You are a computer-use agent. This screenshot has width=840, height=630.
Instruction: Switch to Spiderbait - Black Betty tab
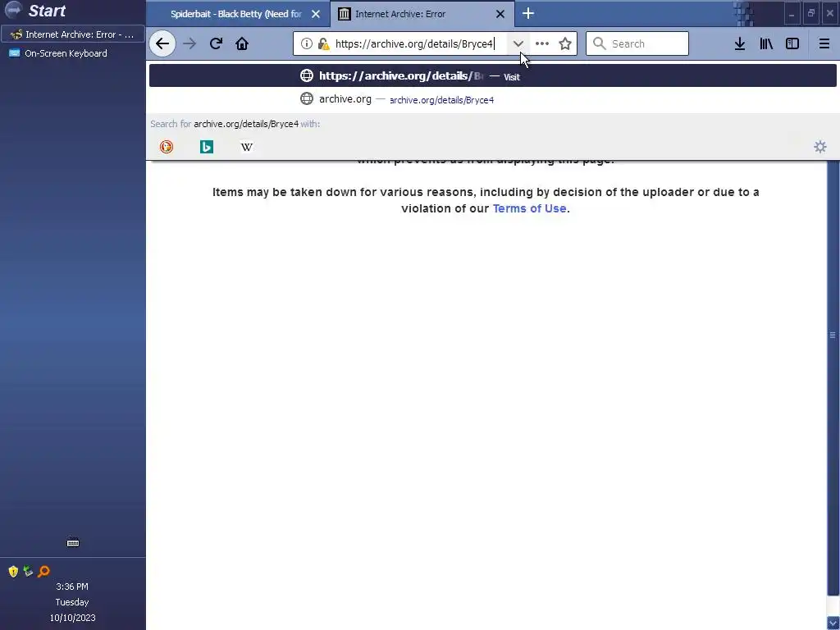(x=236, y=14)
